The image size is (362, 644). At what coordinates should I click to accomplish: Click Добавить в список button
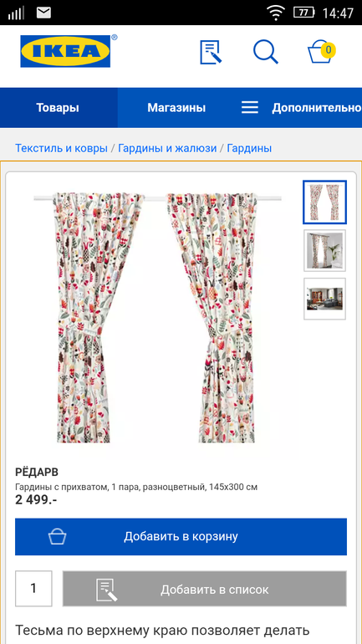204,589
